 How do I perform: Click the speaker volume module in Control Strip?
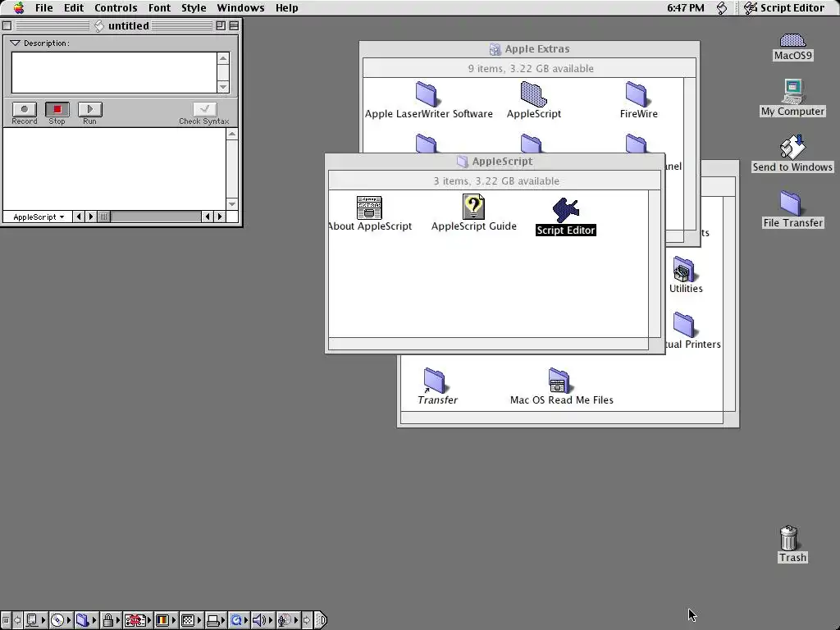pyautogui.click(x=263, y=620)
